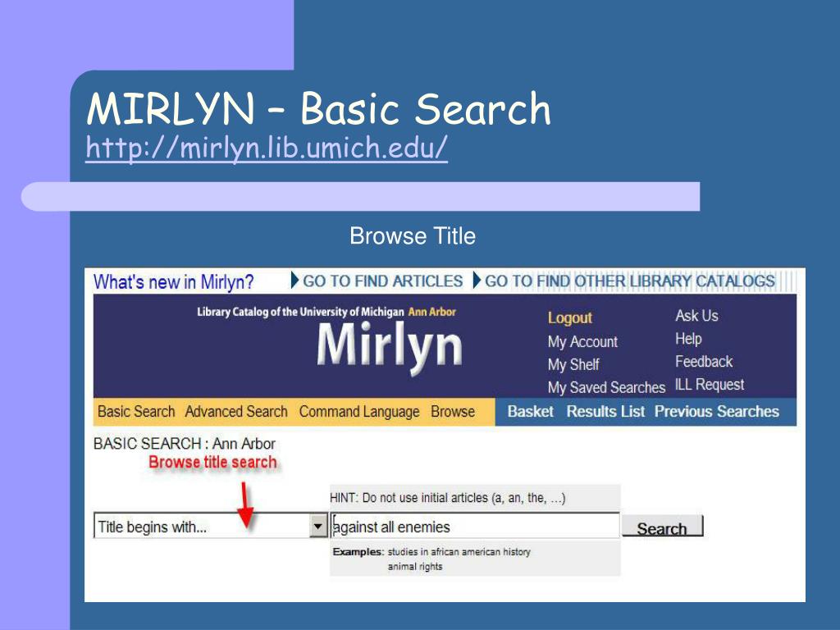The height and width of the screenshot is (630, 840).
Task: Open the "Title begins with..." dropdown
Action: [x=210, y=526]
